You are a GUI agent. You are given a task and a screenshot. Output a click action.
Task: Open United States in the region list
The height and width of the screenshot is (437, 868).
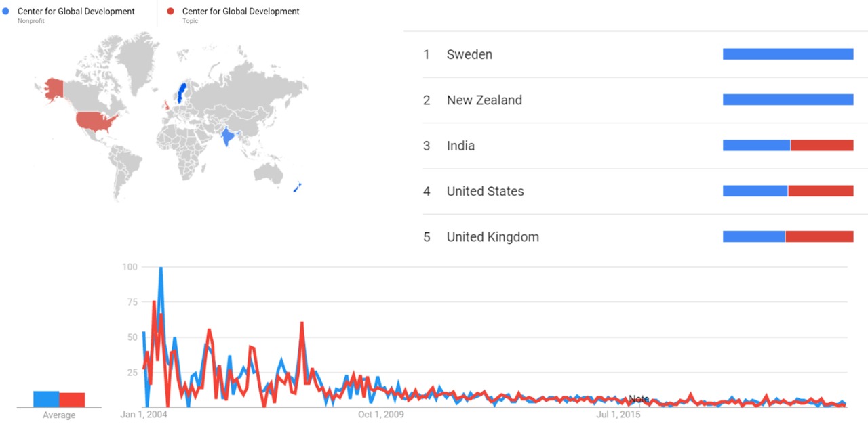tap(485, 192)
